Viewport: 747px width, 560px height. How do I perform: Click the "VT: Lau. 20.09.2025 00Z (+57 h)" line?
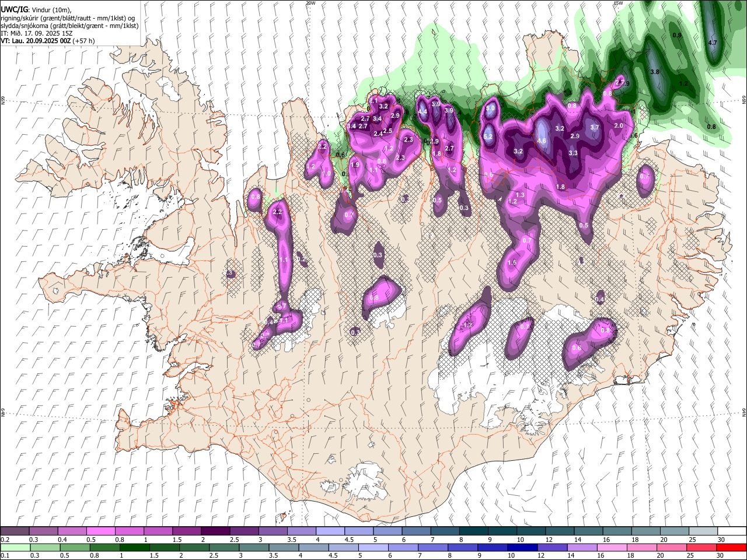[x=48, y=41]
